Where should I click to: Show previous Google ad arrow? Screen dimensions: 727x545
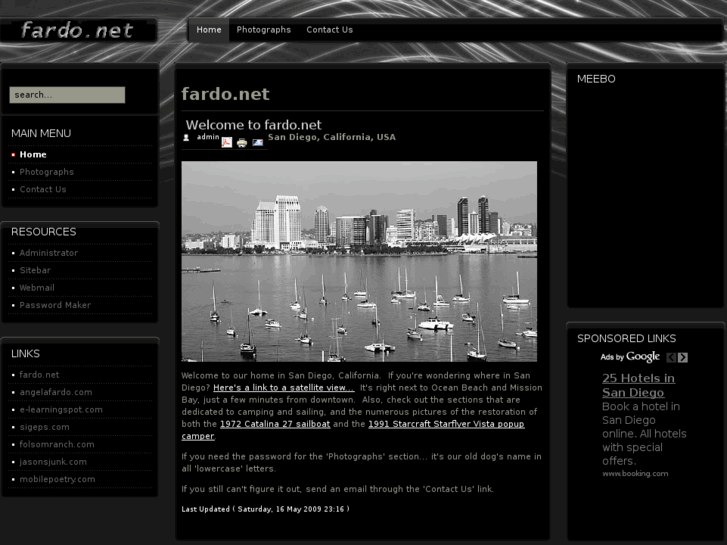tap(671, 357)
